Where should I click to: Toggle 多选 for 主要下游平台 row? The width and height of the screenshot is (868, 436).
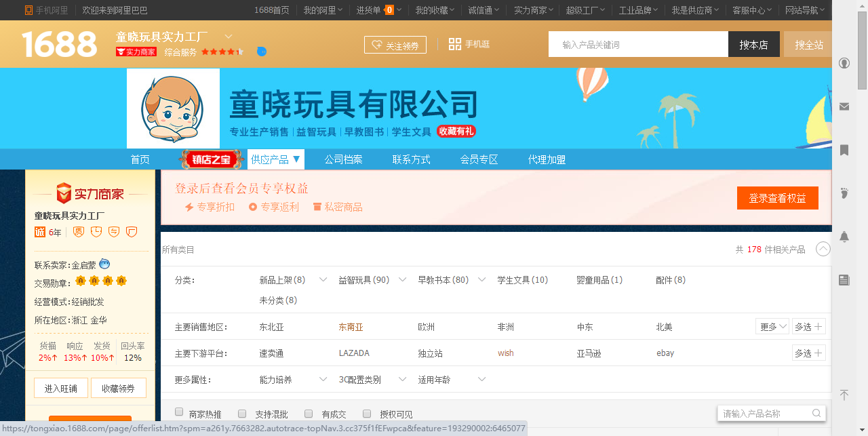click(808, 353)
